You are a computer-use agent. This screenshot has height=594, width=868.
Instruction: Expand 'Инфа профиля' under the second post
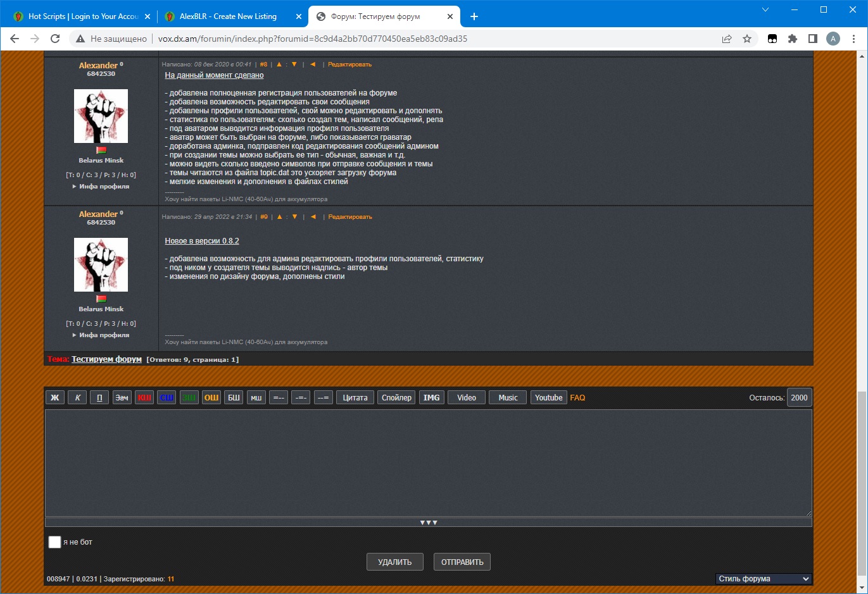point(101,335)
